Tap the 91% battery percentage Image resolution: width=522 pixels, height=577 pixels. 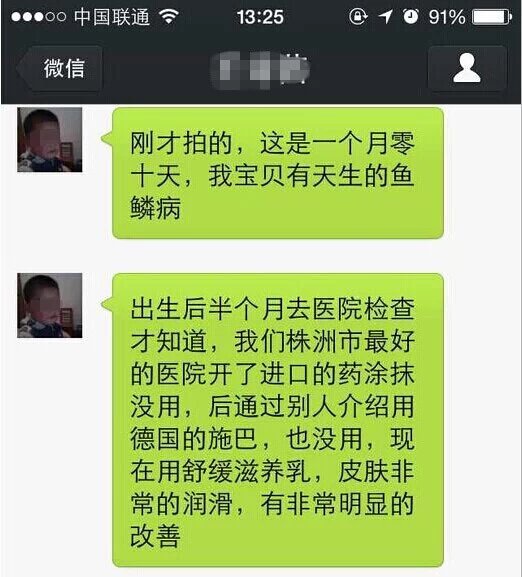click(447, 17)
